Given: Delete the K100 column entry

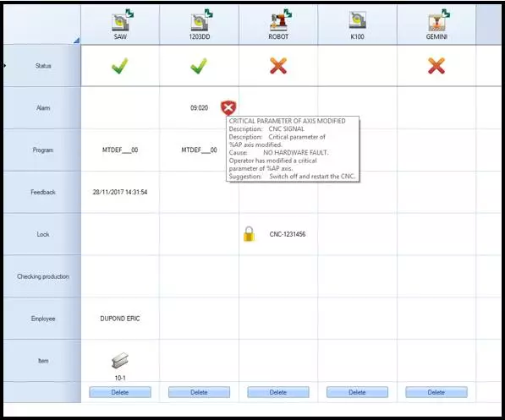Looking at the screenshot, I should [x=357, y=392].
